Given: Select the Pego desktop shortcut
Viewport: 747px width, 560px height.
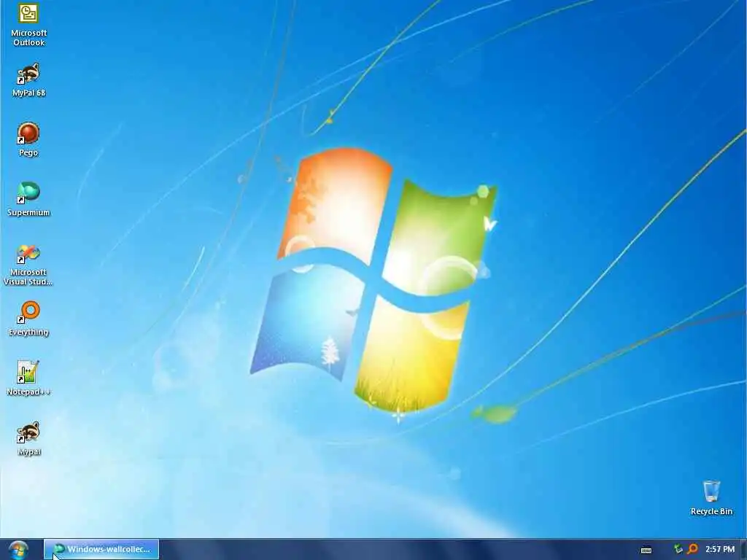Looking at the screenshot, I should pos(28,140).
